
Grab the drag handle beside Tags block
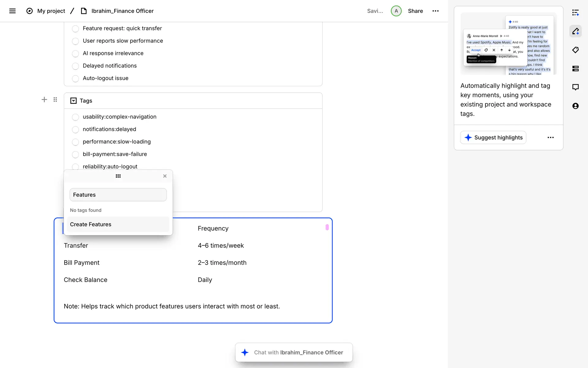(x=55, y=100)
